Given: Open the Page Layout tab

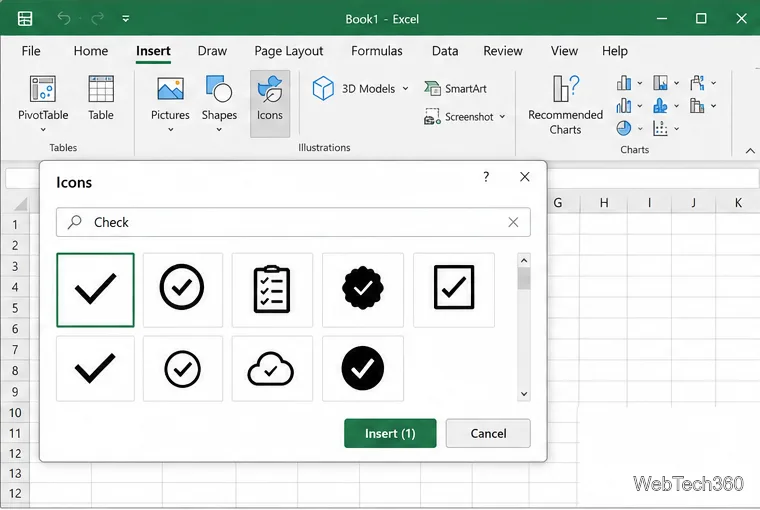Looking at the screenshot, I should pos(289,51).
